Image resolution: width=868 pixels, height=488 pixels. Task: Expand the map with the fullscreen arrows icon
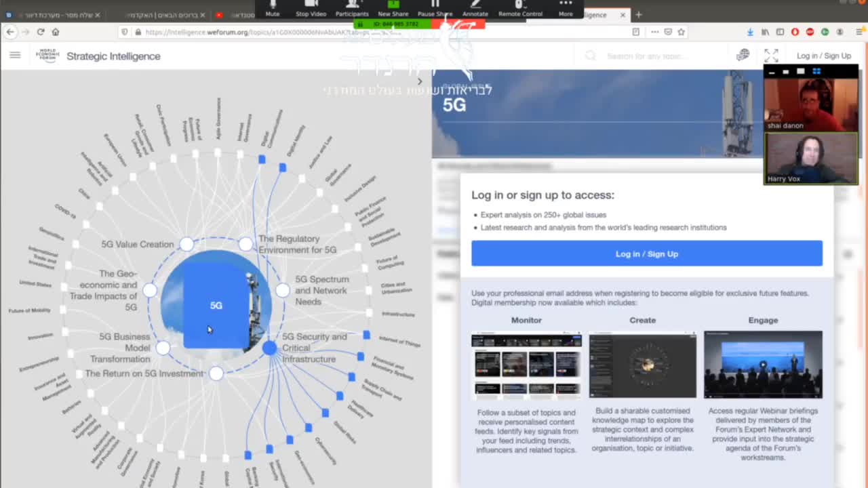[x=771, y=56]
